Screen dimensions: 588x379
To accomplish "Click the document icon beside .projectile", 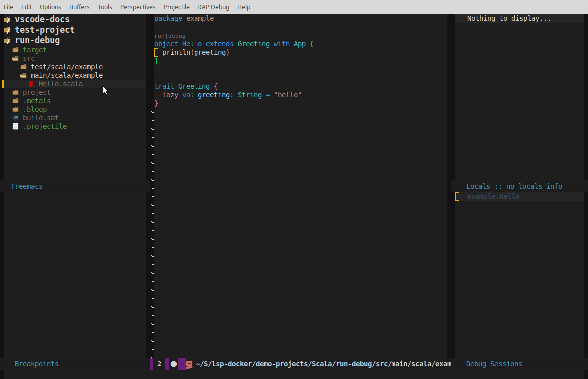I will click(15, 126).
